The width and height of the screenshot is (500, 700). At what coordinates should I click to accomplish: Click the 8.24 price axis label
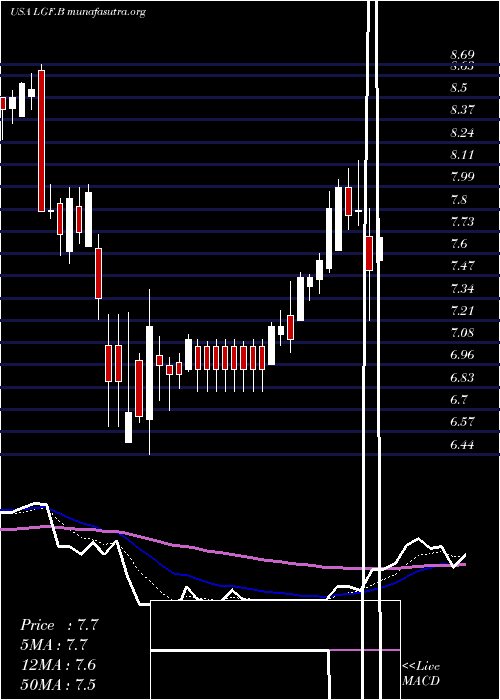[x=462, y=133]
